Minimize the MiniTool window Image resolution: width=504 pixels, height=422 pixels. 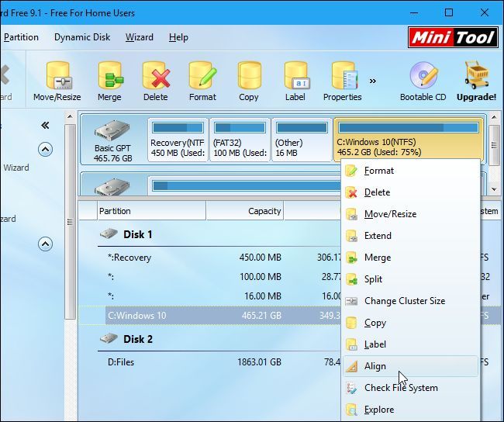(414, 12)
